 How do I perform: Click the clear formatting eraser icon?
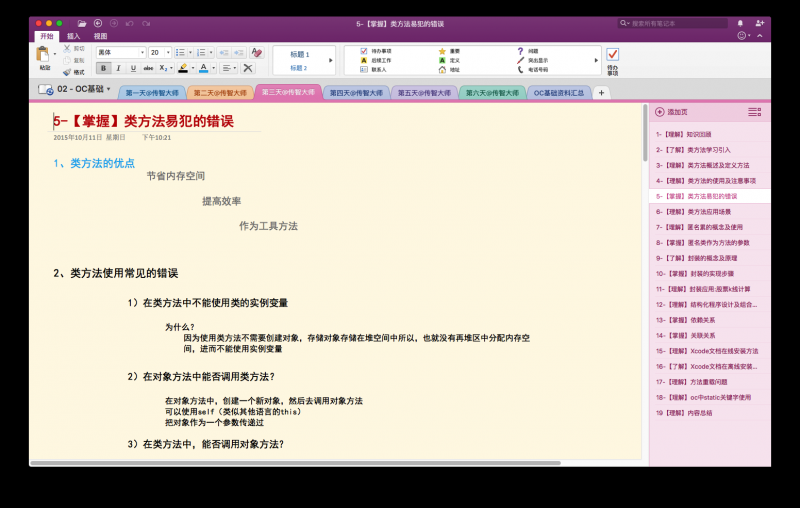[256, 52]
